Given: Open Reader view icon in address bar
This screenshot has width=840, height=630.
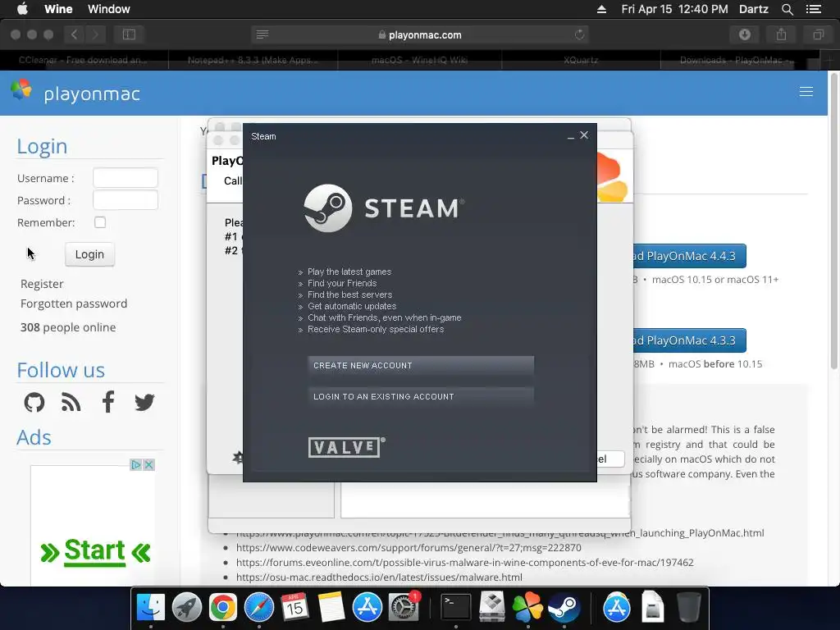Looking at the screenshot, I should pos(262,34).
